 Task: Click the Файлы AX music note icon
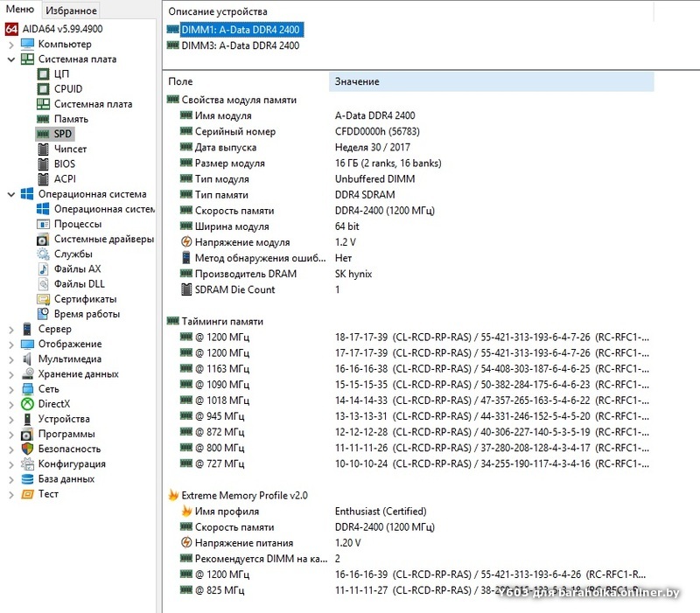43,269
